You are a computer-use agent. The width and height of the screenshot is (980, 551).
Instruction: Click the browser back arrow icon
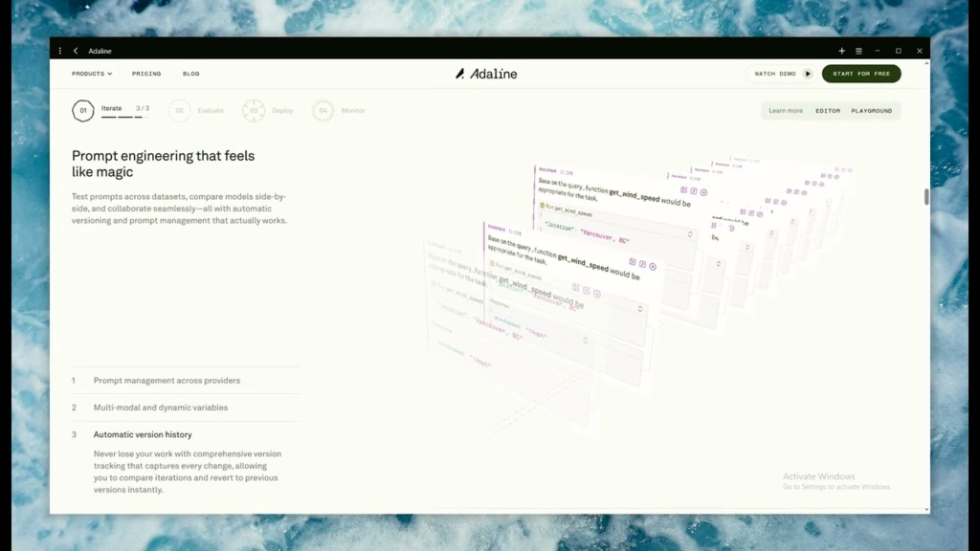coord(76,50)
